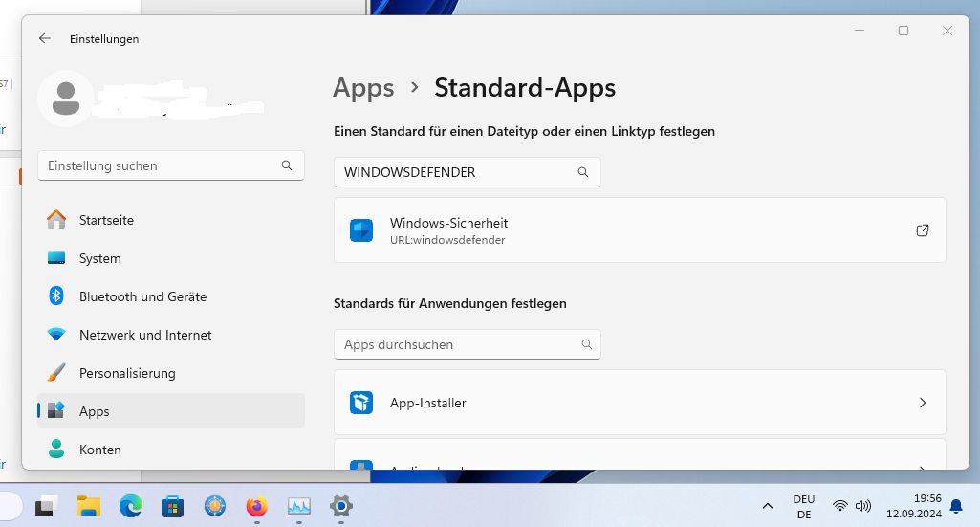Image resolution: width=980 pixels, height=527 pixels.
Task: Launch Microsoft Edge from the taskbar
Action: pos(131,506)
